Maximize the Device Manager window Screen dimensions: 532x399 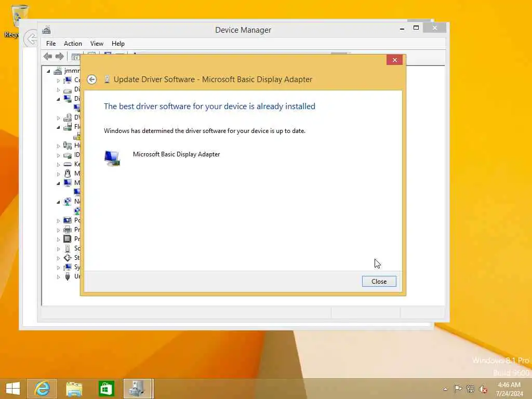[x=416, y=28]
